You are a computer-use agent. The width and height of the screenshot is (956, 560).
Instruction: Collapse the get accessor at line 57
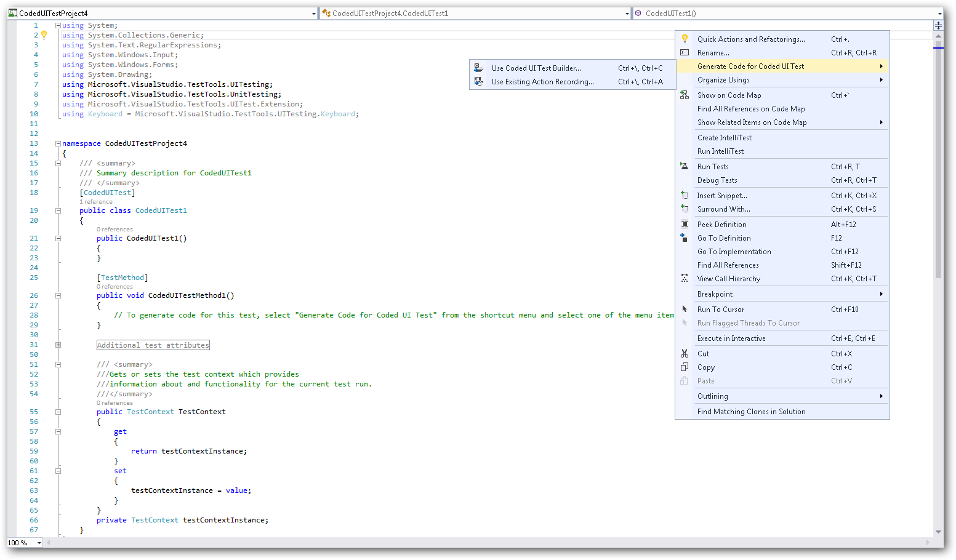coord(58,431)
